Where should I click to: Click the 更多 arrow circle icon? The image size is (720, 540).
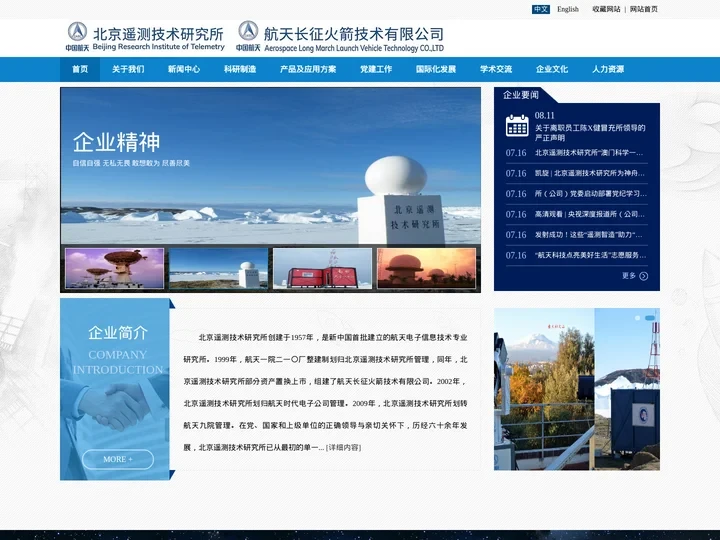click(x=644, y=276)
